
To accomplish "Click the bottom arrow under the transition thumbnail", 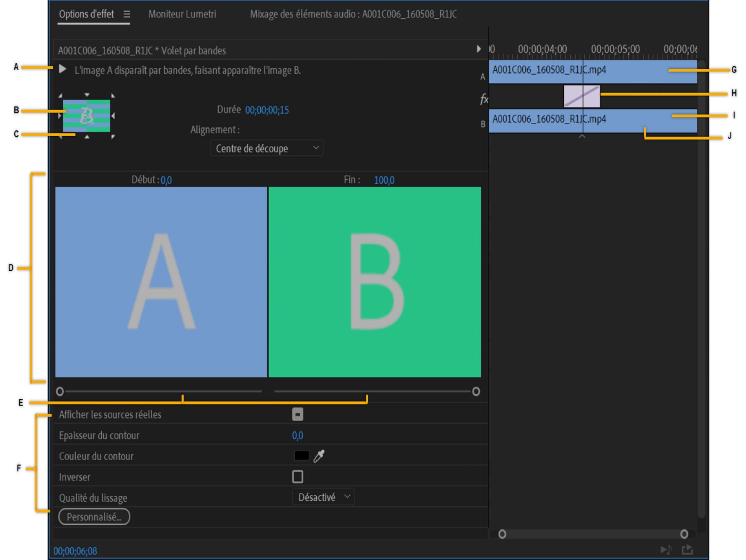I will pyautogui.click(x=86, y=137).
